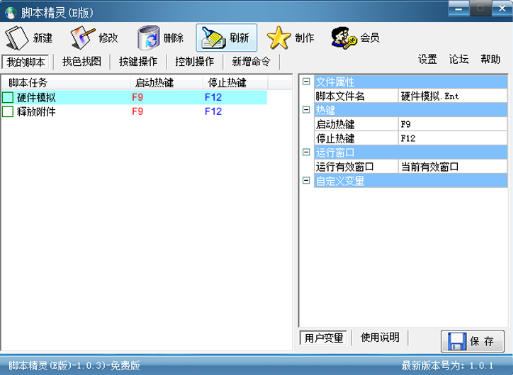Open the 控制操作 tab
This screenshot has width=513, height=375.
click(194, 62)
